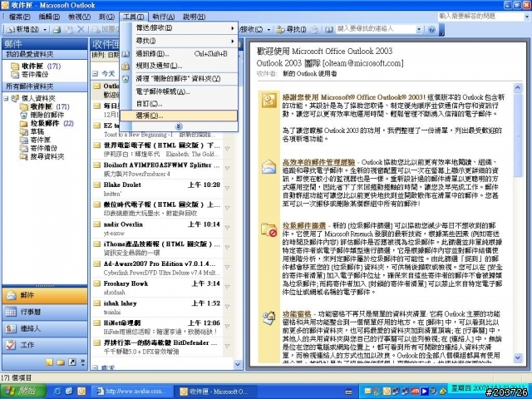Viewport: 532px width, 399px height.
Task: Click the Notes icon in navigation bar
Action: tap(49, 362)
